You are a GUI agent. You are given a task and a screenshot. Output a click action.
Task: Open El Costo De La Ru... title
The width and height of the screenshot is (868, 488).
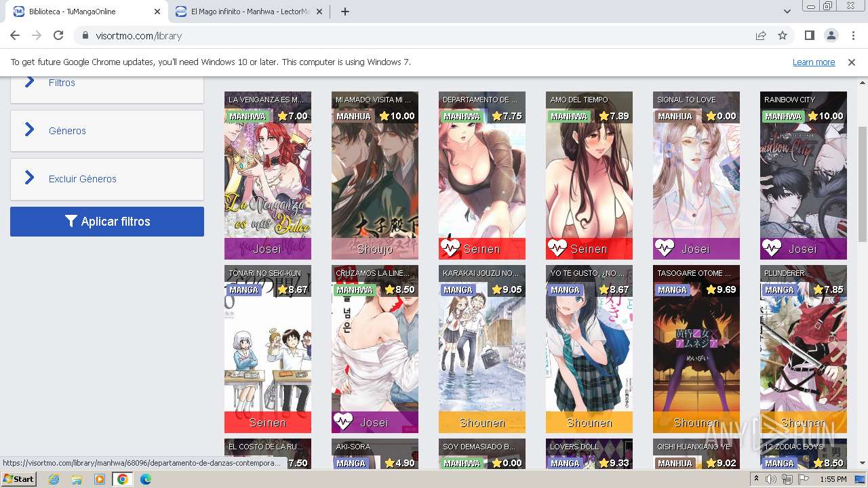[266, 447]
